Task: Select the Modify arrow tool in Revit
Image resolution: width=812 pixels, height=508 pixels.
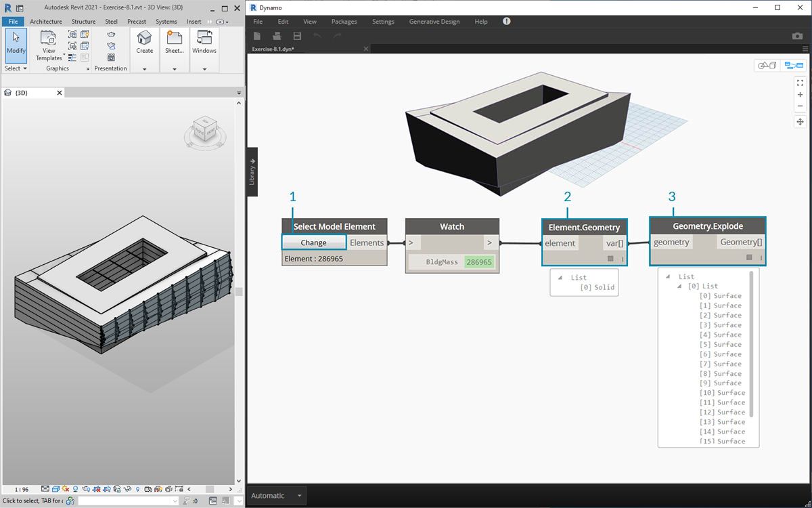Action: (16, 42)
